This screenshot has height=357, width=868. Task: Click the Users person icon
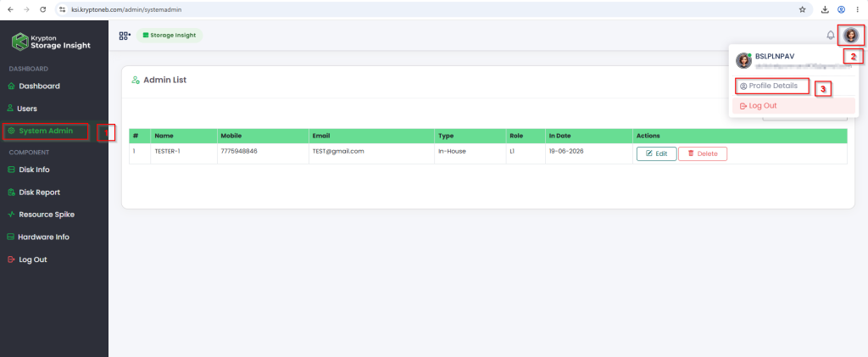point(10,109)
